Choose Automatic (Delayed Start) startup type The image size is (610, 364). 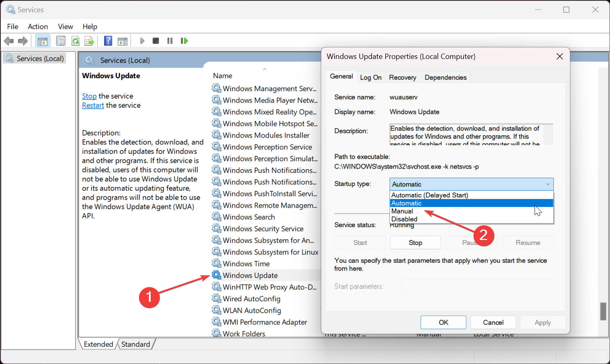click(x=471, y=195)
